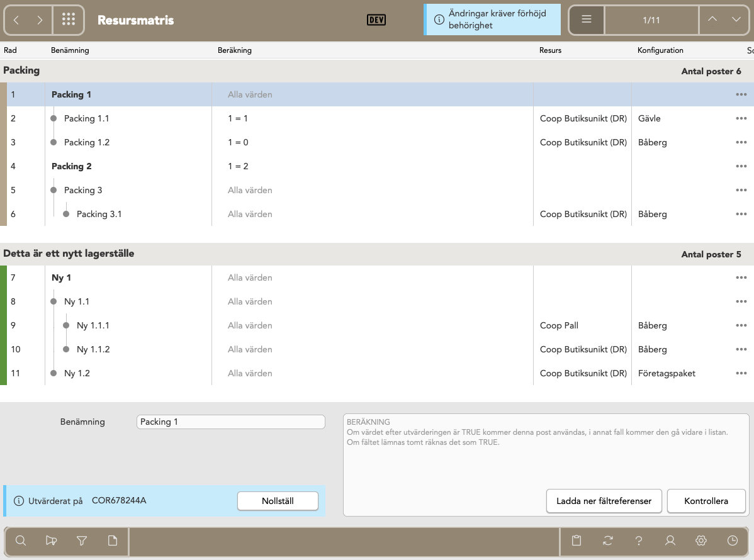754x560 pixels.
Task: Click the 1 = 2 calculation cell
Action: [x=238, y=166]
